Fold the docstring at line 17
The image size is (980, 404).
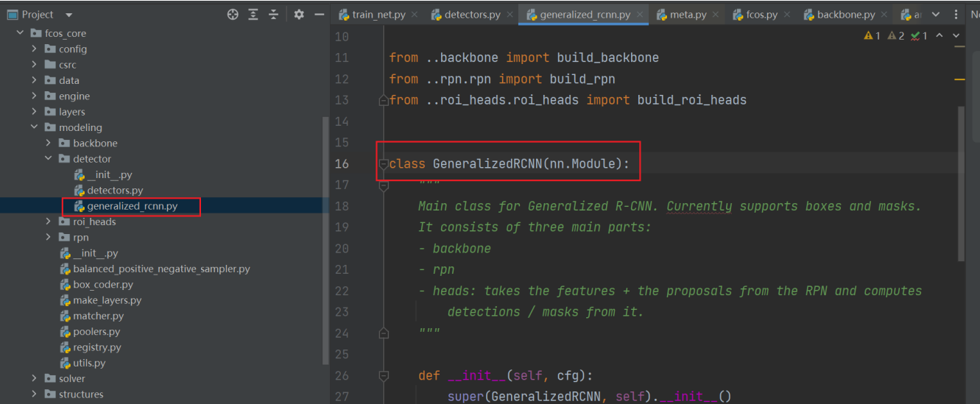point(383,186)
